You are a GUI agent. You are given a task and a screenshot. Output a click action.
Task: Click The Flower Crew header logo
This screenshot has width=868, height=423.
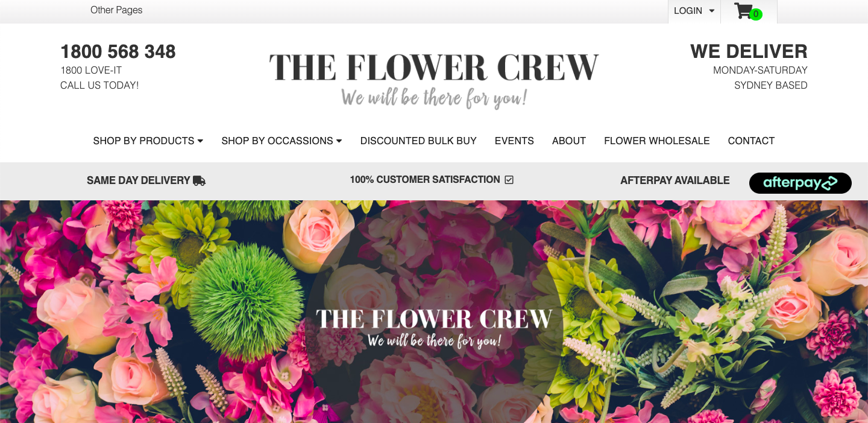(x=434, y=80)
